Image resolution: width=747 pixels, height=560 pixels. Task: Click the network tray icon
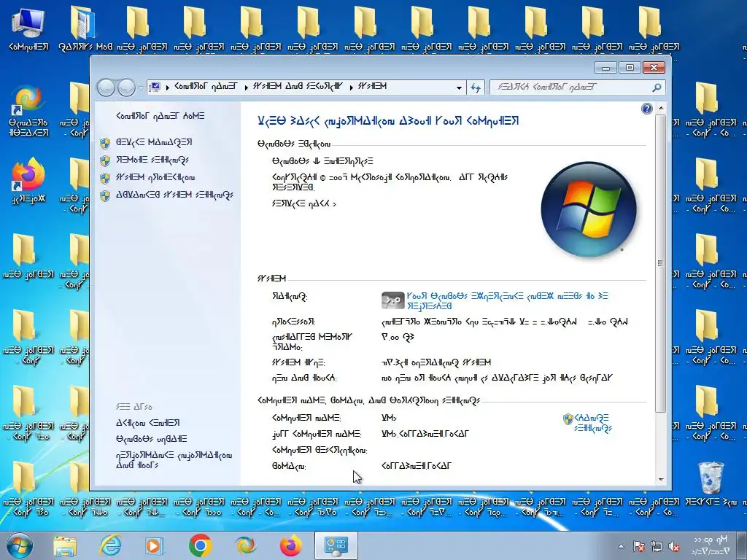tap(657, 546)
